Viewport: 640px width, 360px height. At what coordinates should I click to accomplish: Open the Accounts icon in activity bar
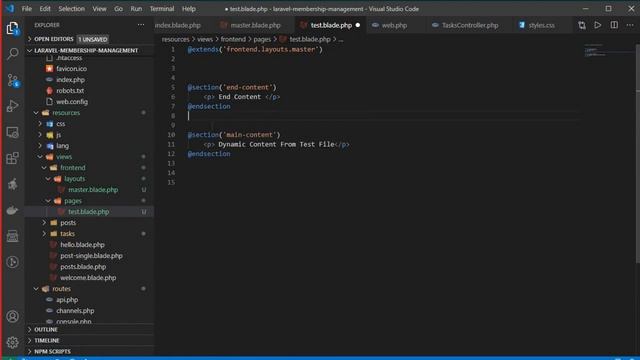point(12,316)
